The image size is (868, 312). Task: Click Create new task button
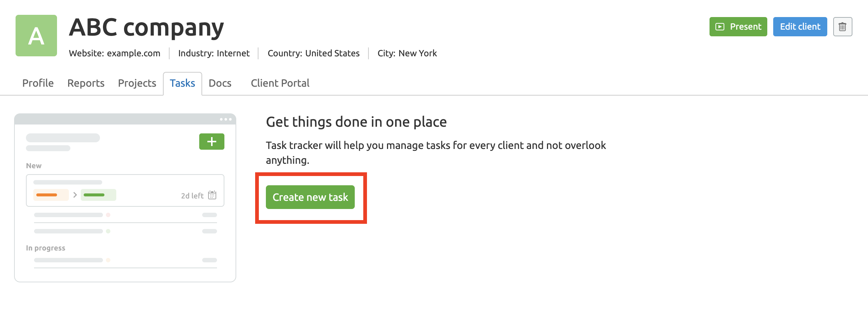tap(310, 197)
